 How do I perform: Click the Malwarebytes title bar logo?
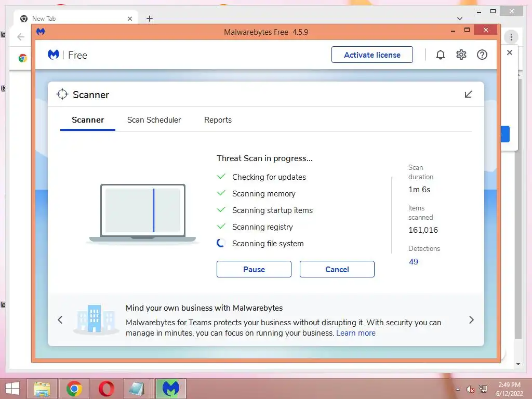click(41, 32)
